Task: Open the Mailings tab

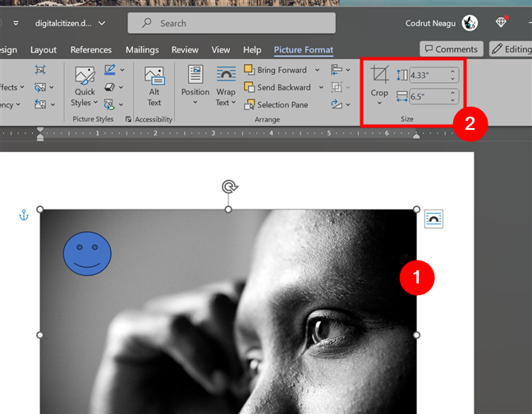Action: (x=142, y=50)
